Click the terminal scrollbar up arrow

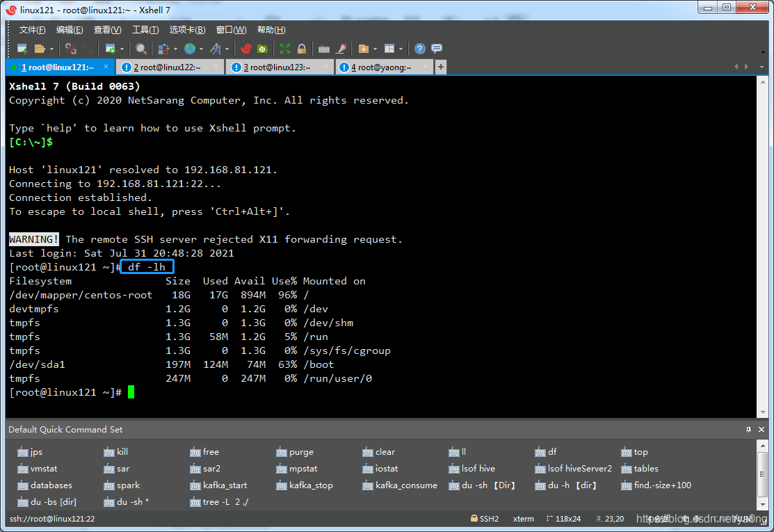(x=763, y=82)
